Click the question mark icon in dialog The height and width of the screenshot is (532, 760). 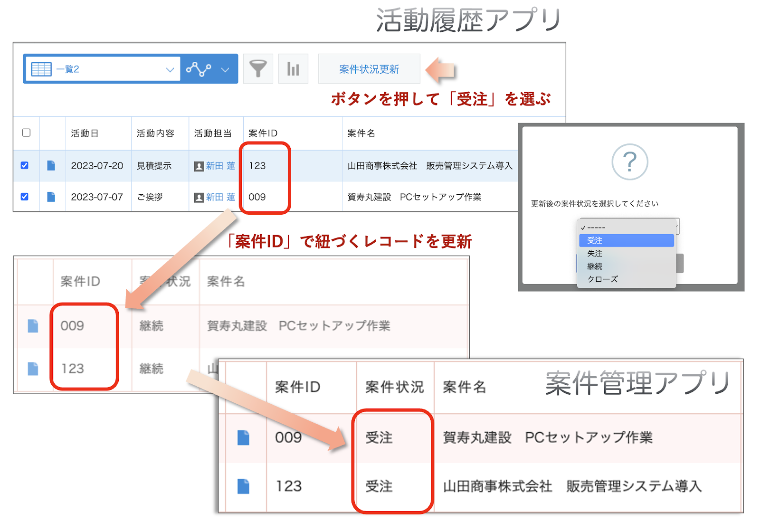tap(630, 162)
